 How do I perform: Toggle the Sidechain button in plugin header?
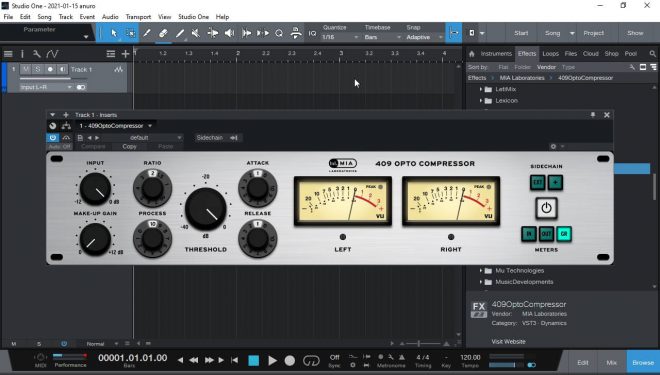click(217, 138)
